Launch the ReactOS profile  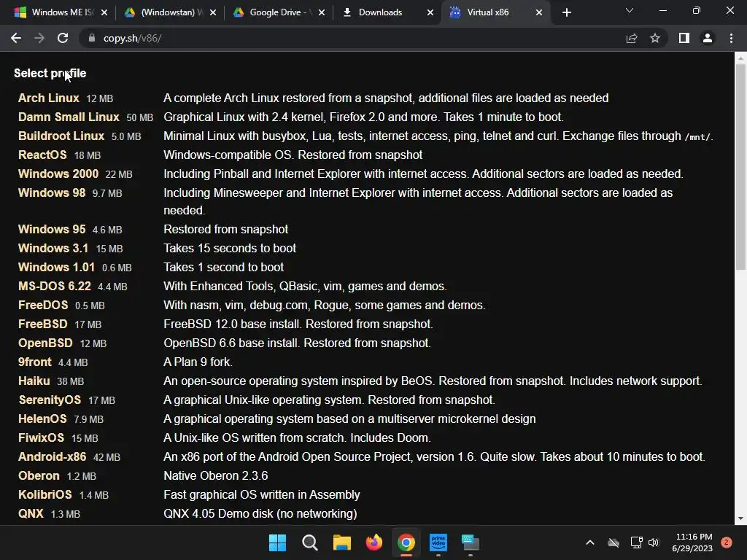click(x=42, y=155)
